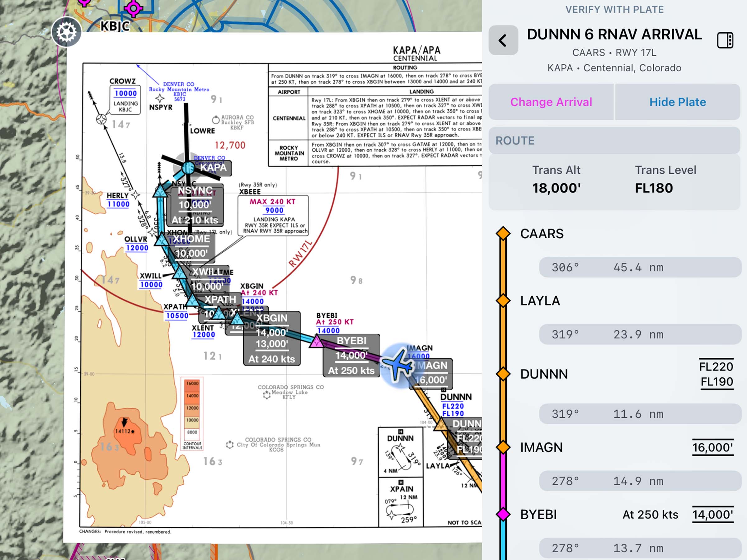Click the back chevron button
This screenshot has width=747, height=560.
click(x=503, y=40)
